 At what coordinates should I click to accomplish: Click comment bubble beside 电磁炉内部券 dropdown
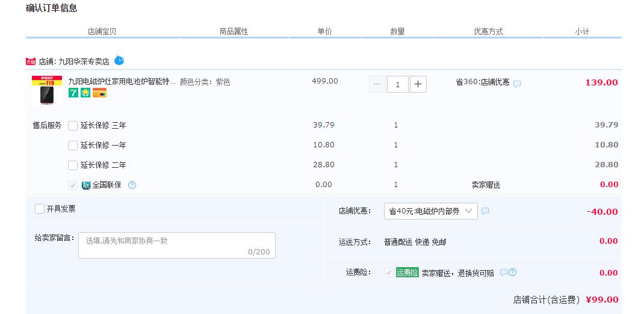tap(485, 211)
